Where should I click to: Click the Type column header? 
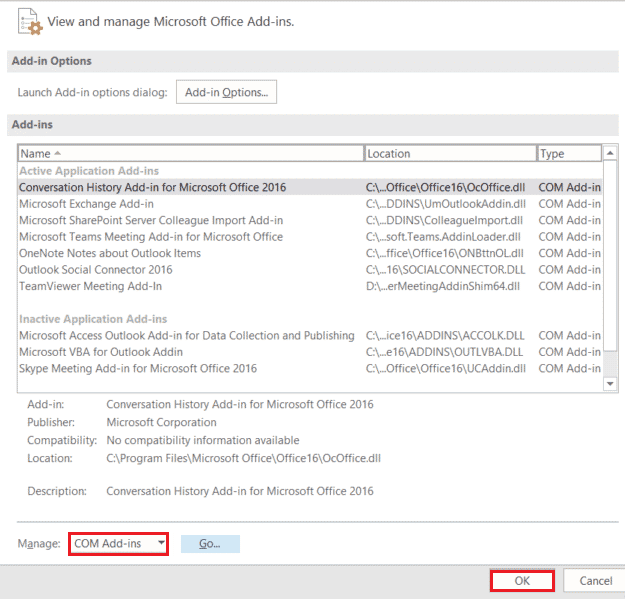tap(569, 153)
